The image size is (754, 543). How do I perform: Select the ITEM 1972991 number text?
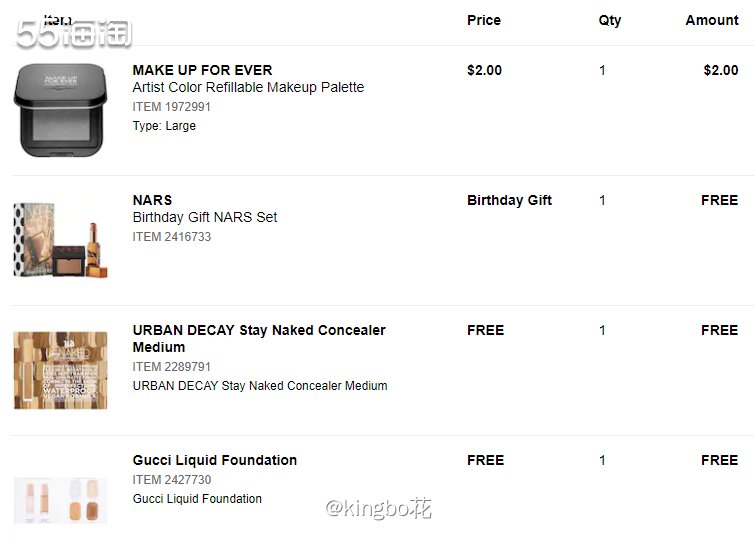(x=172, y=107)
